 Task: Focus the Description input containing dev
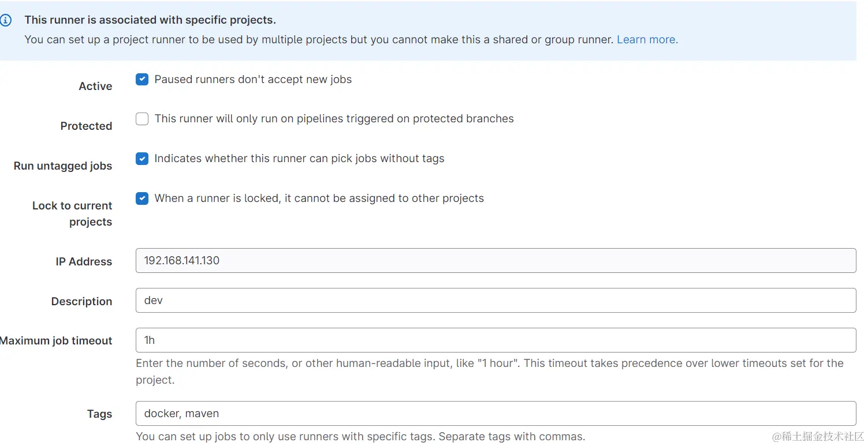496,301
